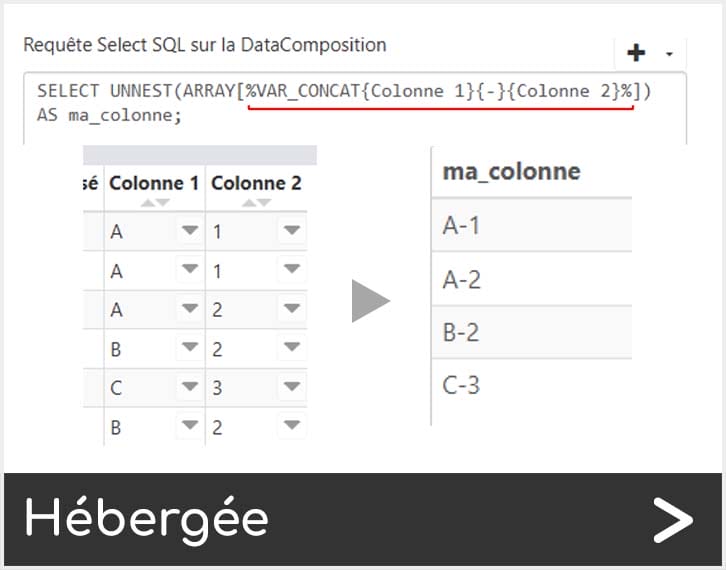Open third row Colonne 2 dropdown showing 2
The height and width of the screenshot is (570, 726).
tap(291, 310)
